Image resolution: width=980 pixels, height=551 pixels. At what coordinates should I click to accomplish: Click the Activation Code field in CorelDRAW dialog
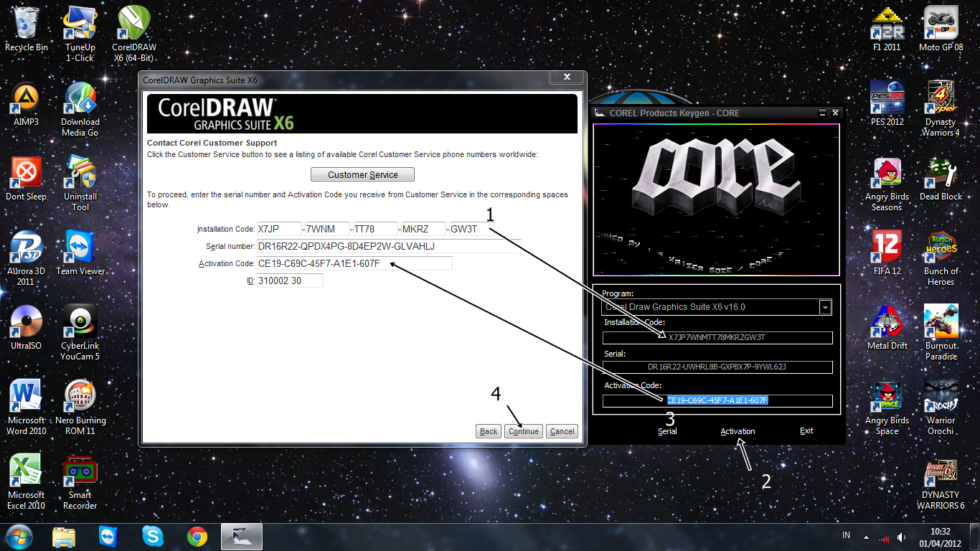tap(354, 263)
